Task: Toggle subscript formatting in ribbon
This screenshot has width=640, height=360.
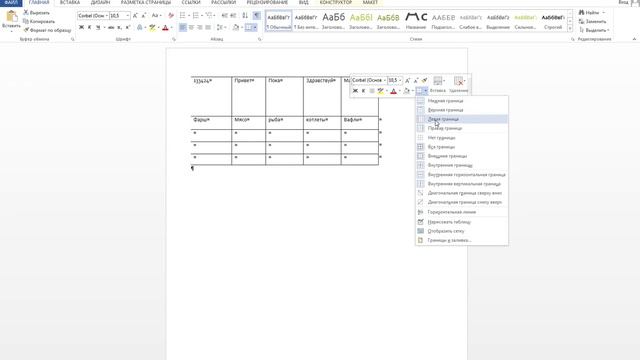Action: coord(119,27)
